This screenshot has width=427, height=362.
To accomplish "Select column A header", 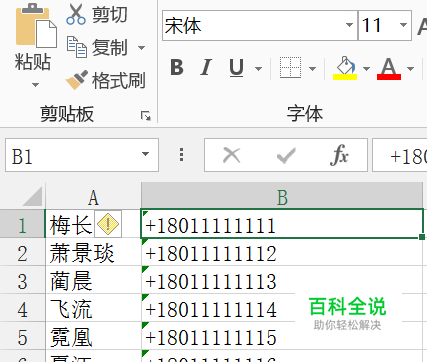I will click(x=93, y=197).
